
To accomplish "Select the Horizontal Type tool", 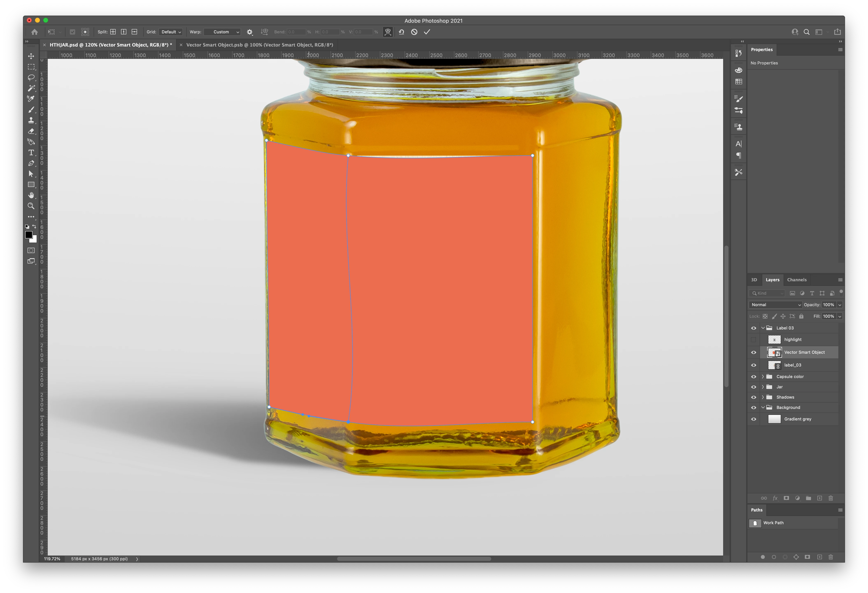I will click(x=31, y=152).
